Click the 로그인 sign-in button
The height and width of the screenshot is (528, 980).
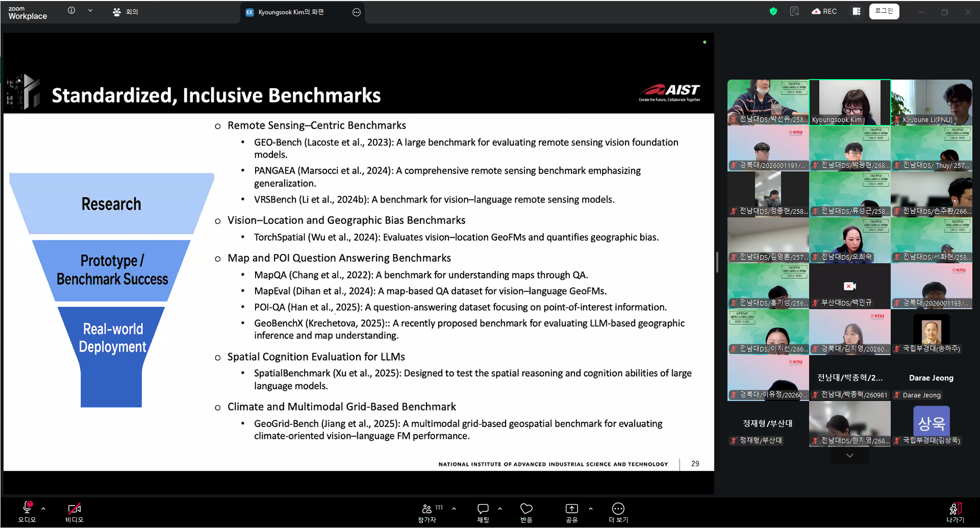[x=884, y=11]
